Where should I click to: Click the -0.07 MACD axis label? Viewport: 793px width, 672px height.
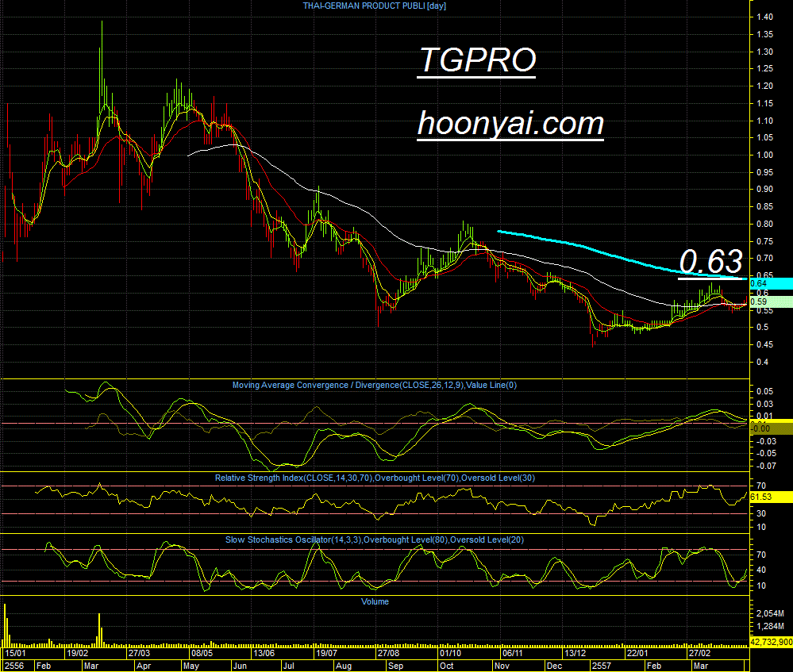[x=764, y=467]
